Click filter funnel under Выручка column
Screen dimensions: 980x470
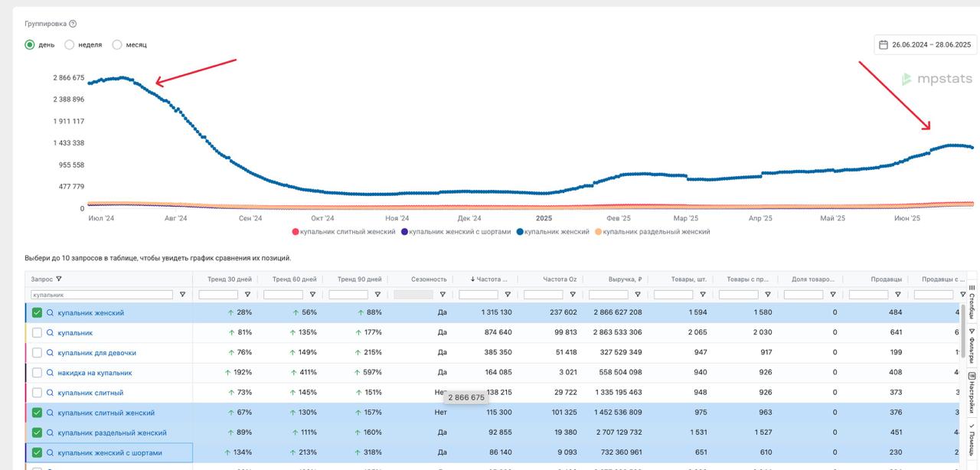click(x=638, y=294)
